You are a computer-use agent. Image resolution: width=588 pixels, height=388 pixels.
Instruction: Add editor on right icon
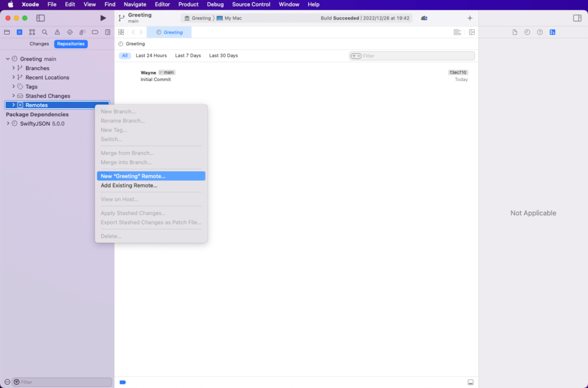[472, 32]
